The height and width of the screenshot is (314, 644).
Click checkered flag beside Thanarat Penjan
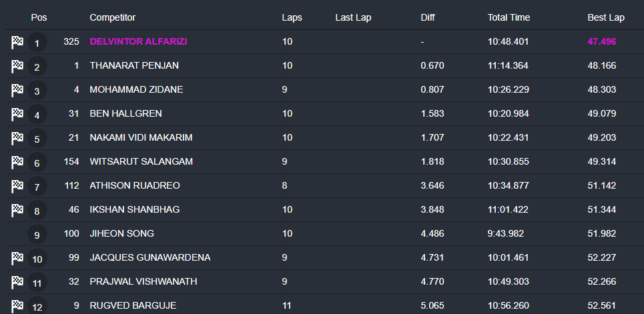(17, 67)
